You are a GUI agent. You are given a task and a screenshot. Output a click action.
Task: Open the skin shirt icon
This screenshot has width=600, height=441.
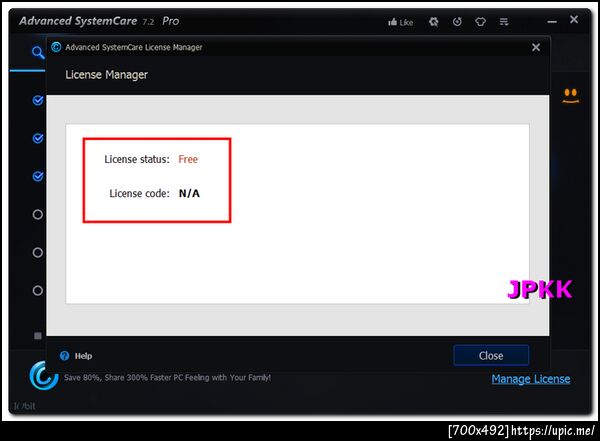pyautogui.click(x=481, y=22)
